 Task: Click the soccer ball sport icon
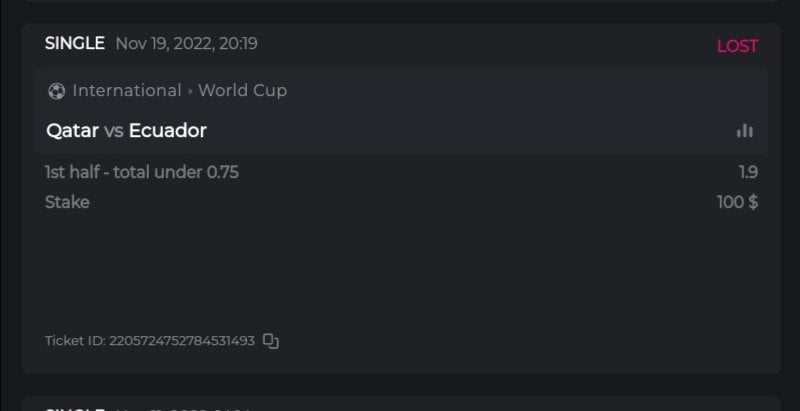[56, 91]
